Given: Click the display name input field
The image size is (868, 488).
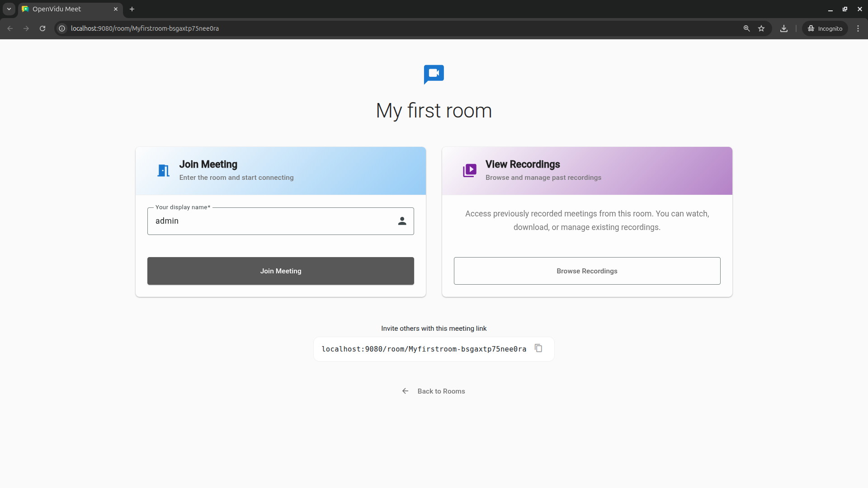Looking at the screenshot, I should (271, 221).
